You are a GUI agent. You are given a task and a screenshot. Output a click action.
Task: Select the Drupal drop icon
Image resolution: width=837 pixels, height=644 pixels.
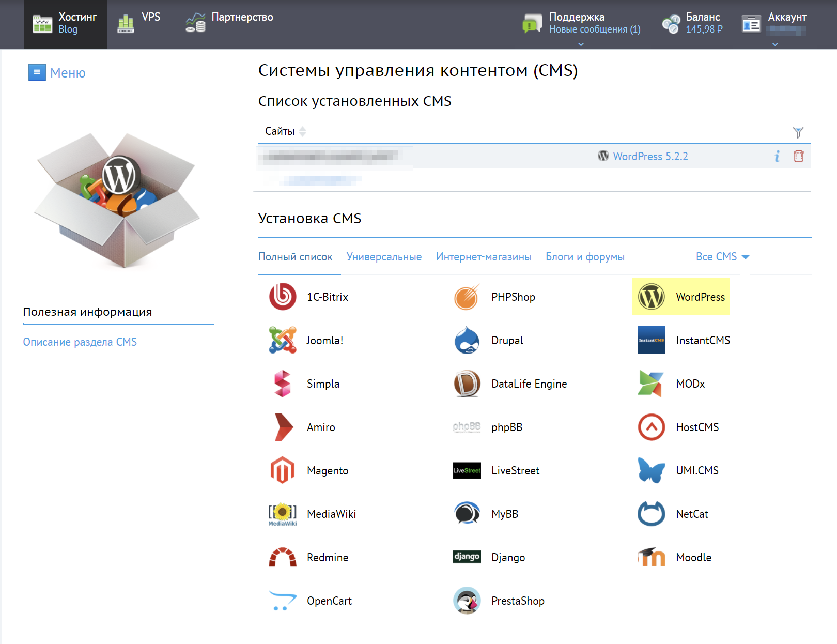click(467, 340)
